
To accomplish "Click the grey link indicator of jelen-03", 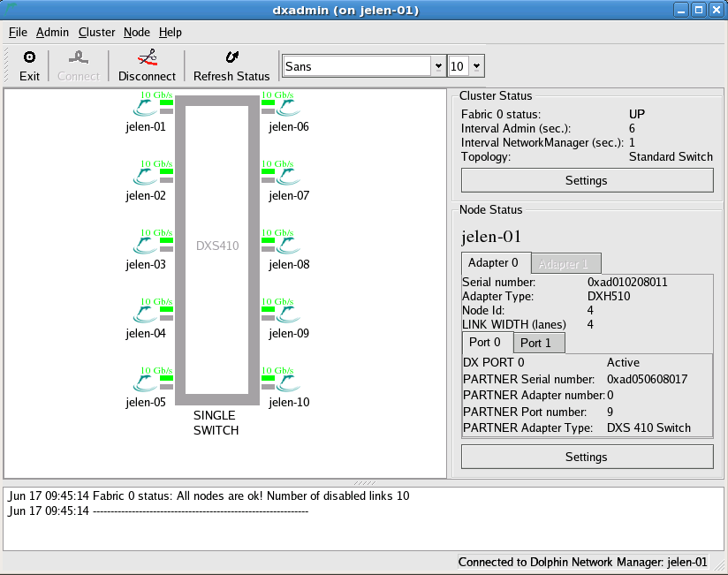I will point(167,249).
